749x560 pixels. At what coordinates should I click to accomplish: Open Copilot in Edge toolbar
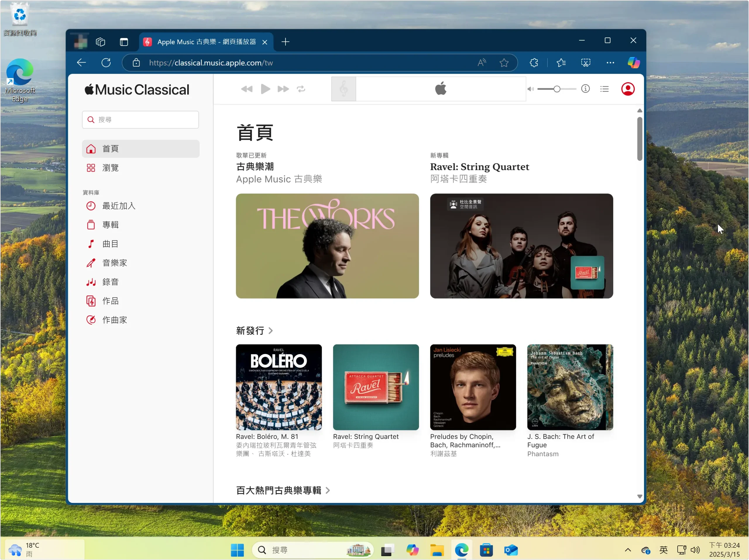click(633, 63)
